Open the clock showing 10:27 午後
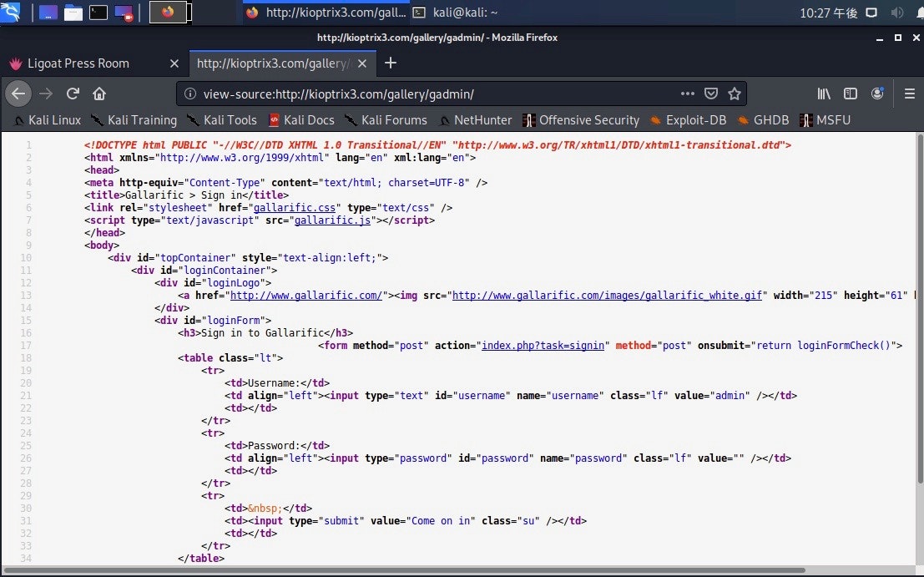Viewport: 924px width, 577px height. 828,13
